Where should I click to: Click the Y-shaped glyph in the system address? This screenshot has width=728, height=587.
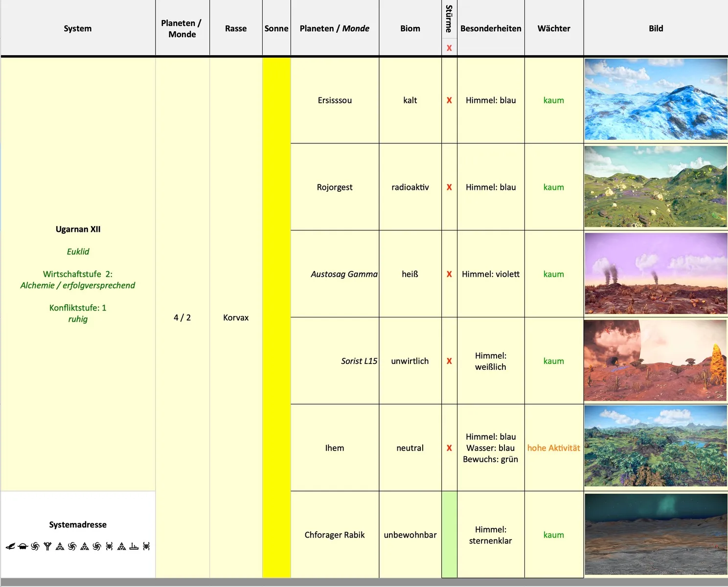[47, 546]
